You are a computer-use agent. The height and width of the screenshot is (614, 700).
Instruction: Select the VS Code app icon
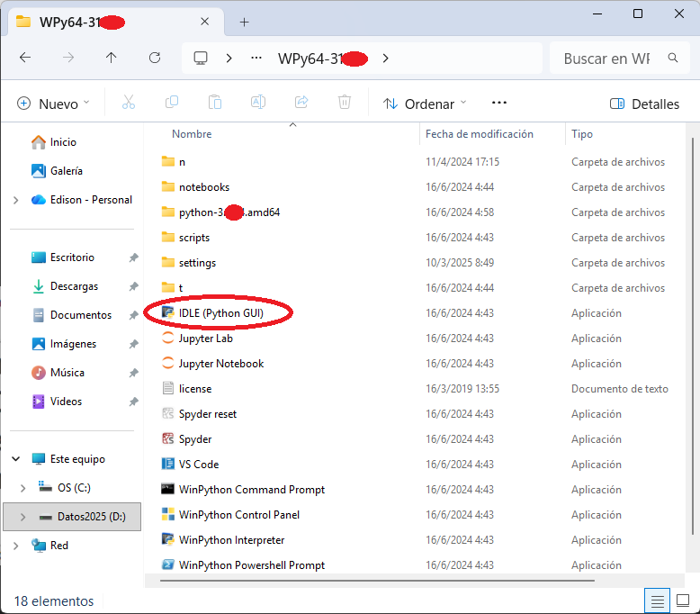167,465
